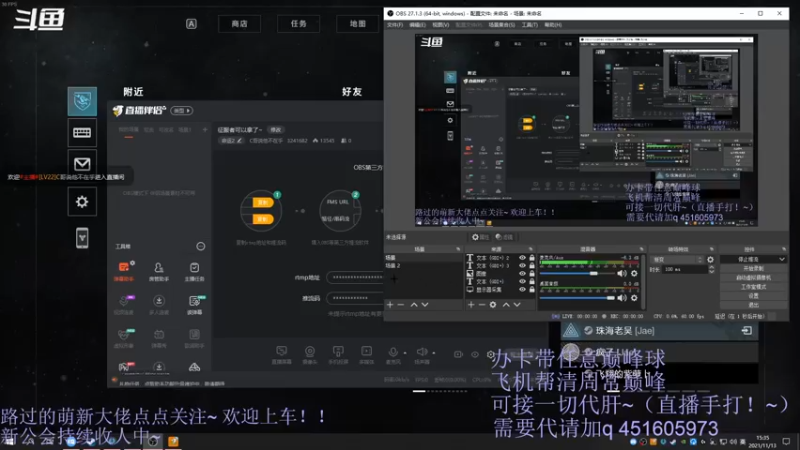Open the 停止推流 dropdown arrow in controls
800x450 pixels.
coord(782,260)
